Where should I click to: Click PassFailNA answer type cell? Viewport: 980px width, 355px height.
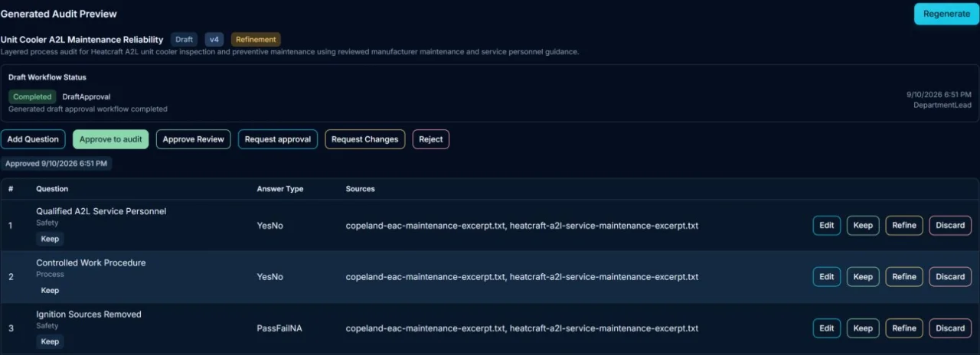pyautogui.click(x=279, y=328)
